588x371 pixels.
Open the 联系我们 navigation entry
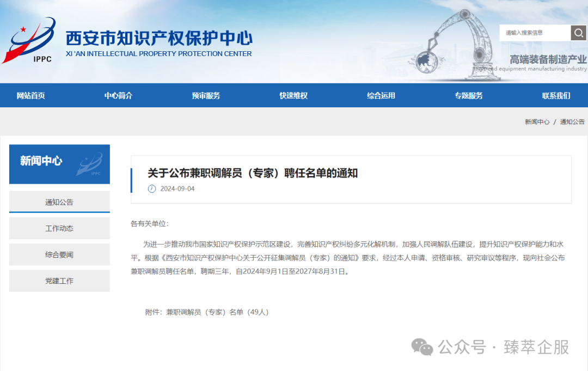555,95
